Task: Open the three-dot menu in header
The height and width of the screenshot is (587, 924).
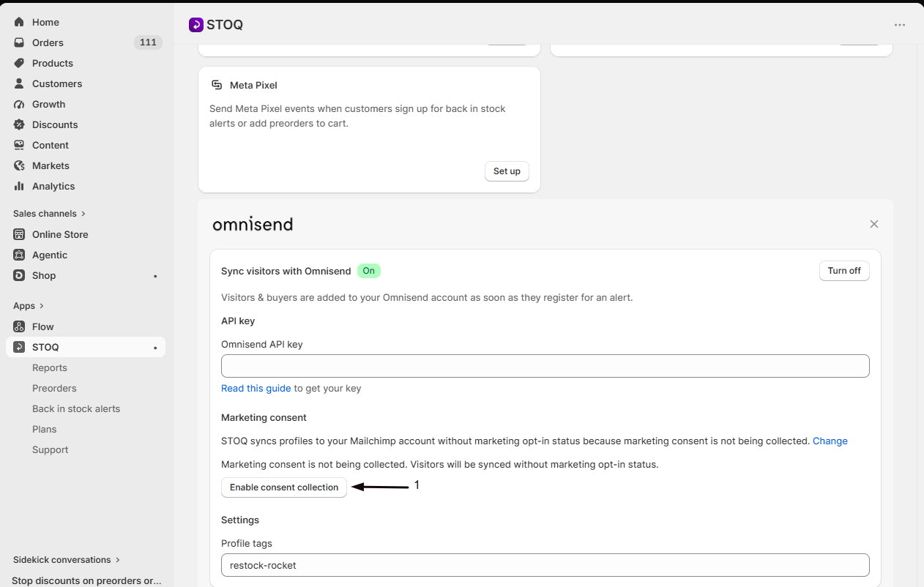Action: [900, 25]
